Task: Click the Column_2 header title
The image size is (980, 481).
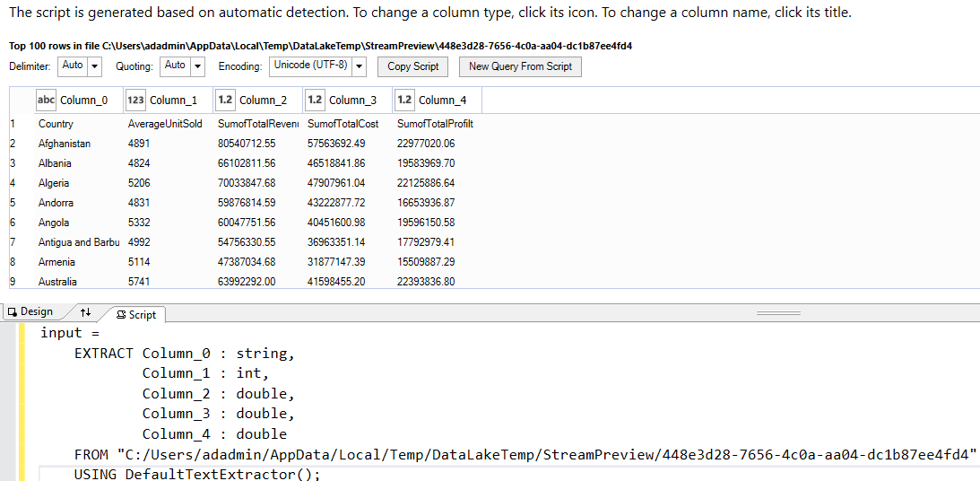Action: point(264,101)
